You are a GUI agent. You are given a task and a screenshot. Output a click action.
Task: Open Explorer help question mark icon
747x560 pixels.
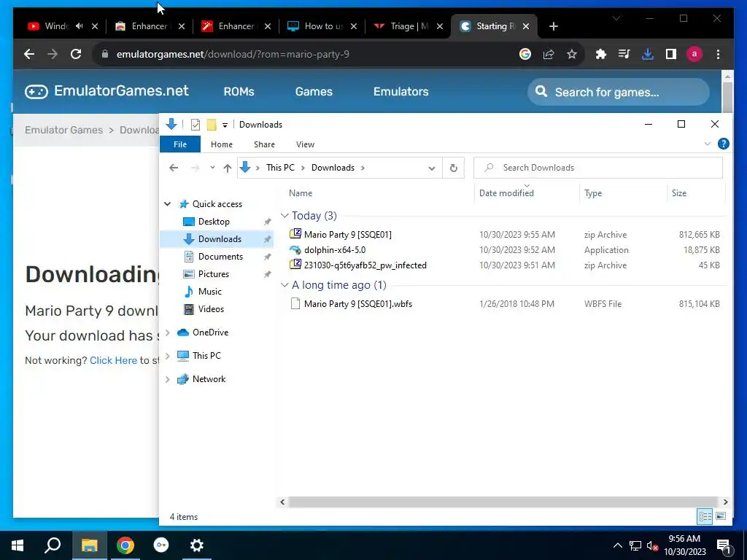pyautogui.click(x=723, y=144)
